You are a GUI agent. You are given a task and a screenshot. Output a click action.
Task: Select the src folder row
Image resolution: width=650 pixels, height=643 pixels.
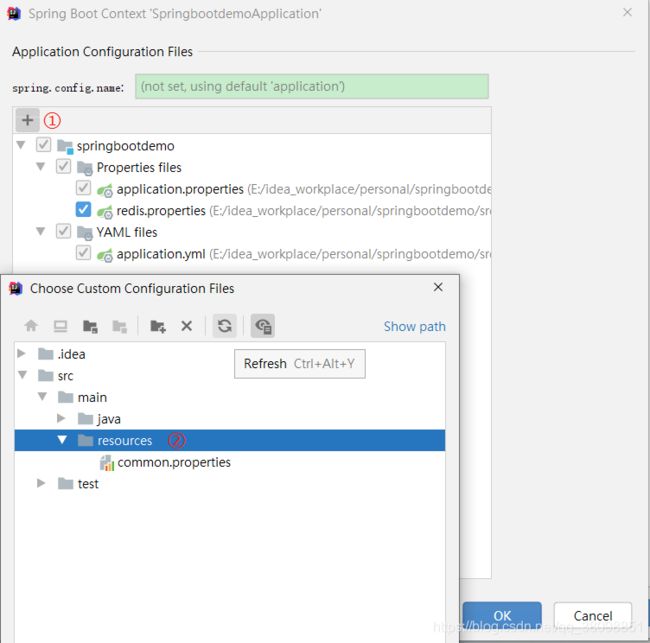(x=230, y=376)
